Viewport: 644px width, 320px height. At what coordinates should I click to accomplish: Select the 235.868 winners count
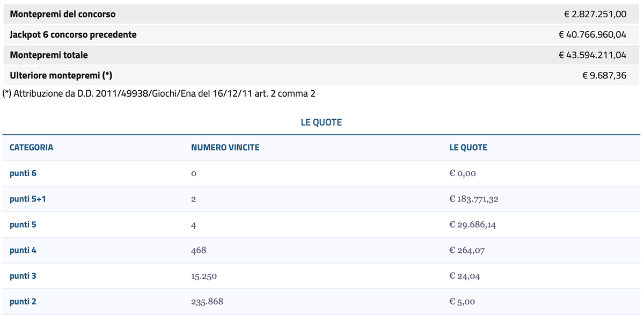tap(207, 302)
